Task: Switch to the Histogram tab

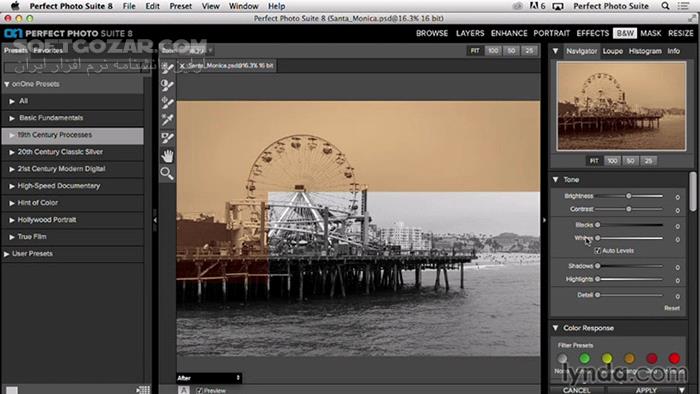Action: click(x=645, y=51)
